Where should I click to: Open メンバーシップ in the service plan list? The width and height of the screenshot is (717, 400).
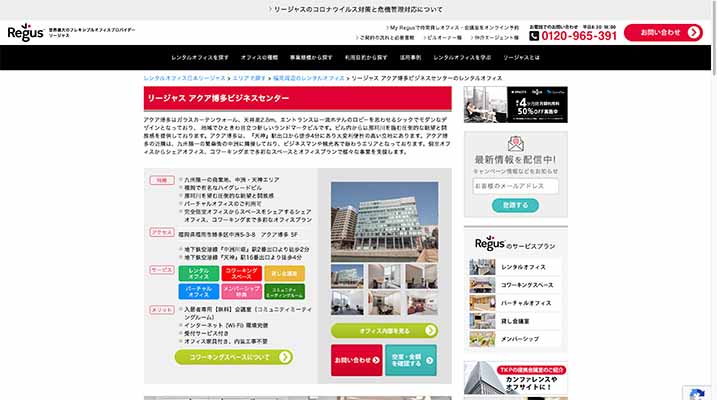pyautogui.click(x=516, y=339)
